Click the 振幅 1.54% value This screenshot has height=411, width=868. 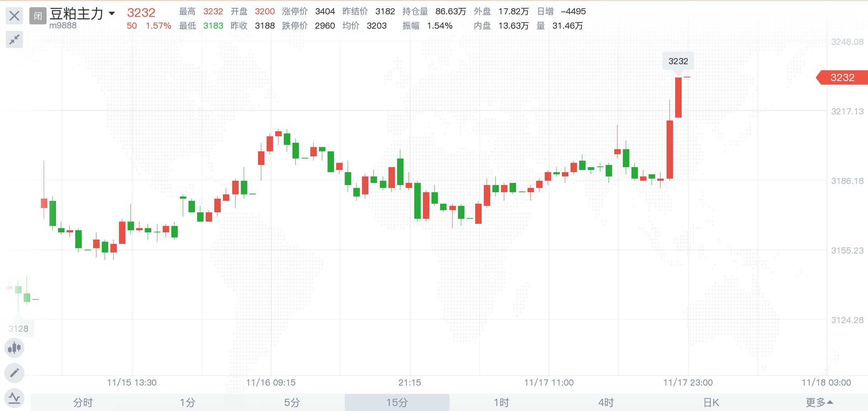pos(440,26)
